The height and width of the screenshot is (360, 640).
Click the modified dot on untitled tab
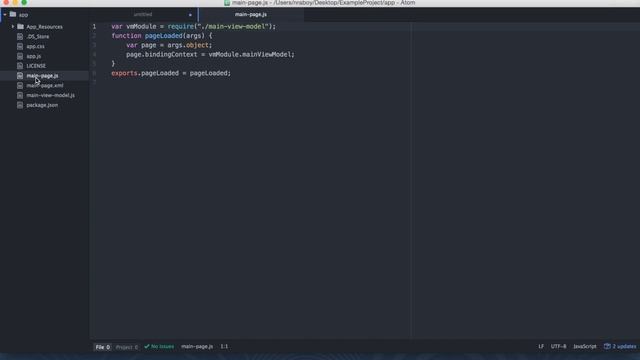(x=190, y=15)
